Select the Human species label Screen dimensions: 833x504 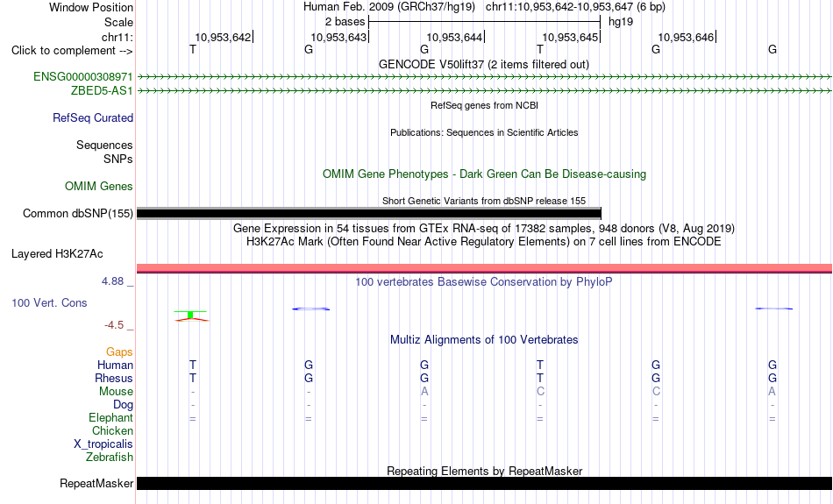tap(115, 366)
